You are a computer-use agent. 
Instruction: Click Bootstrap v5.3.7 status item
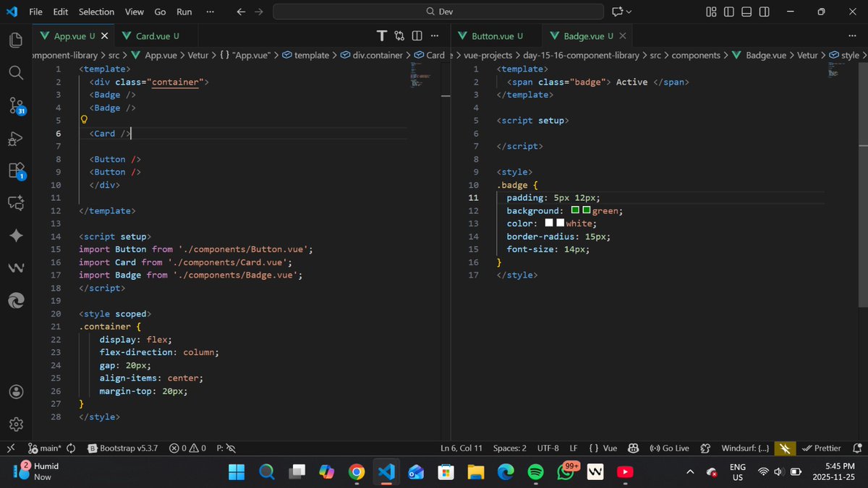point(123,448)
